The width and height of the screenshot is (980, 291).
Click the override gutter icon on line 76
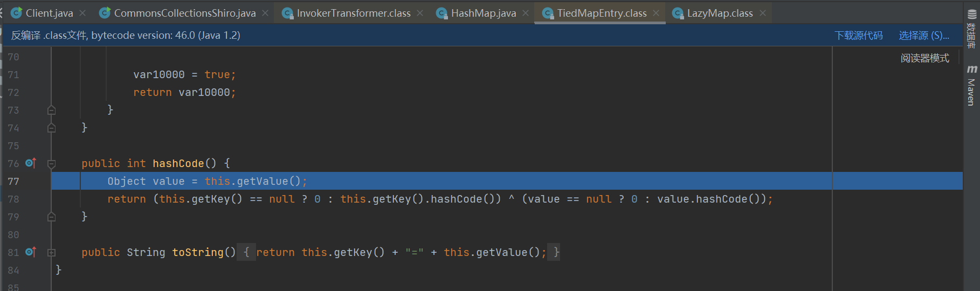pos(31,163)
